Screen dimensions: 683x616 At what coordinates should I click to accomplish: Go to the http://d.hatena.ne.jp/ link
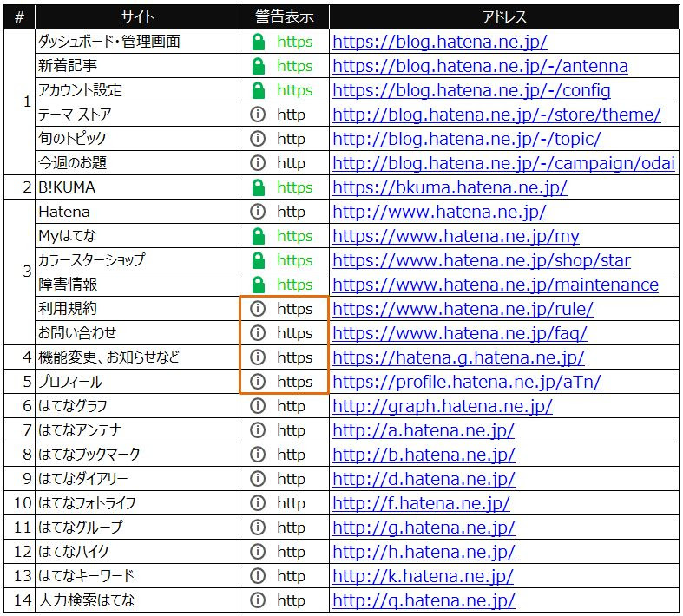(x=424, y=479)
